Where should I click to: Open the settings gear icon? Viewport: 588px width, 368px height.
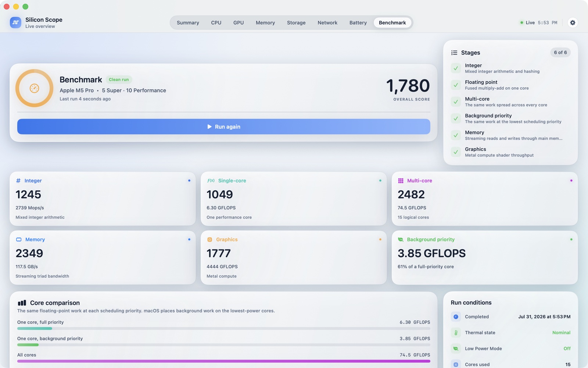point(573,23)
